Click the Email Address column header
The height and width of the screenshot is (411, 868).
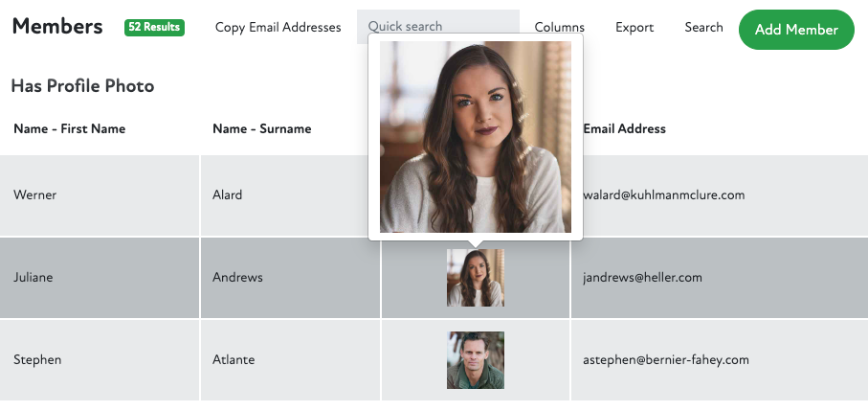click(x=624, y=128)
